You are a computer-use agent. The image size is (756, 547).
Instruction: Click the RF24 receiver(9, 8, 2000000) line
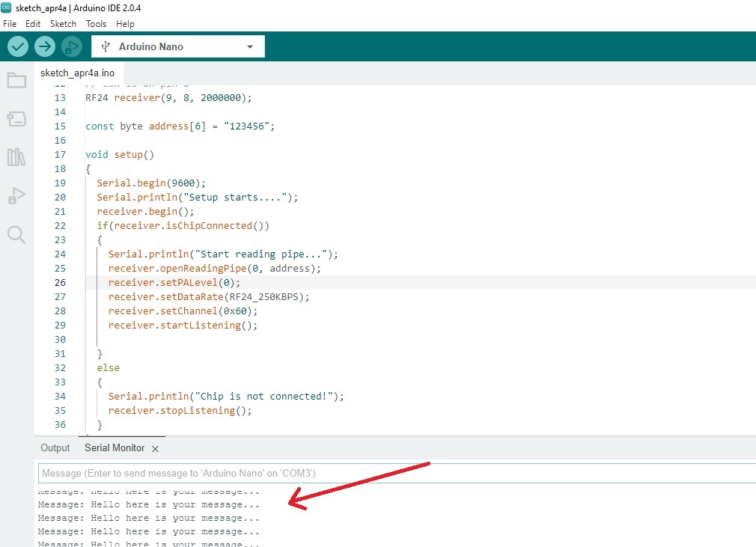coord(168,98)
